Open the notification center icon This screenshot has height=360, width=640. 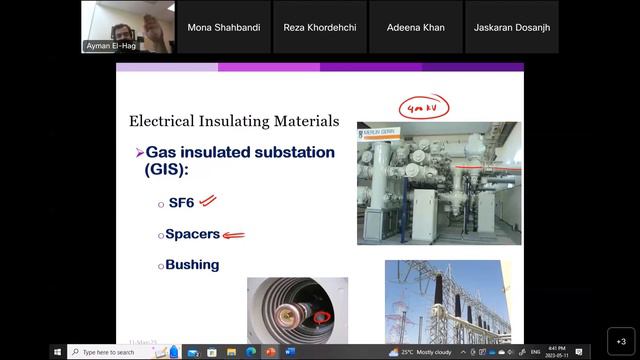tap(579, 352)
